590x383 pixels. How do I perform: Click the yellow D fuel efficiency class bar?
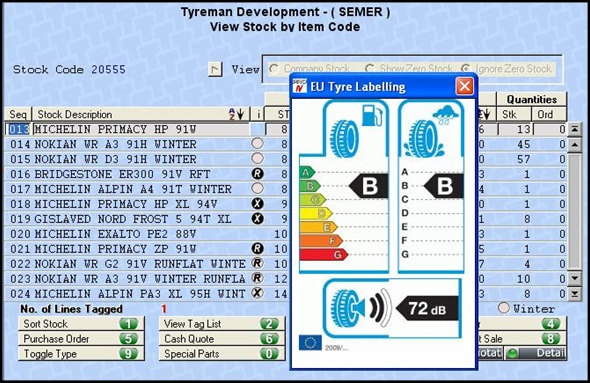(x=315, y=214)
